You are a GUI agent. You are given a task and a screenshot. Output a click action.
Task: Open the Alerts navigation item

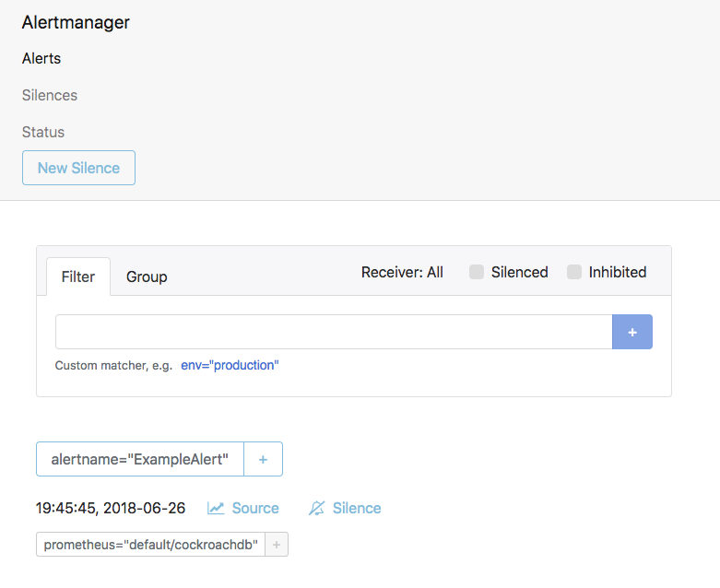coord(41,58)
